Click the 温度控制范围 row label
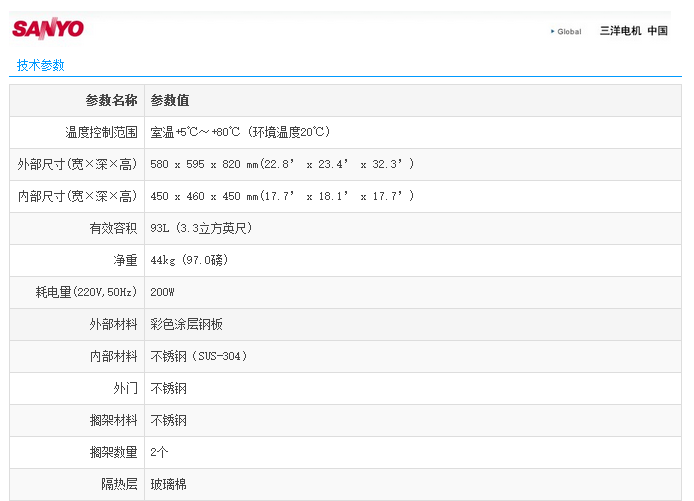 [x=101, y=132]
